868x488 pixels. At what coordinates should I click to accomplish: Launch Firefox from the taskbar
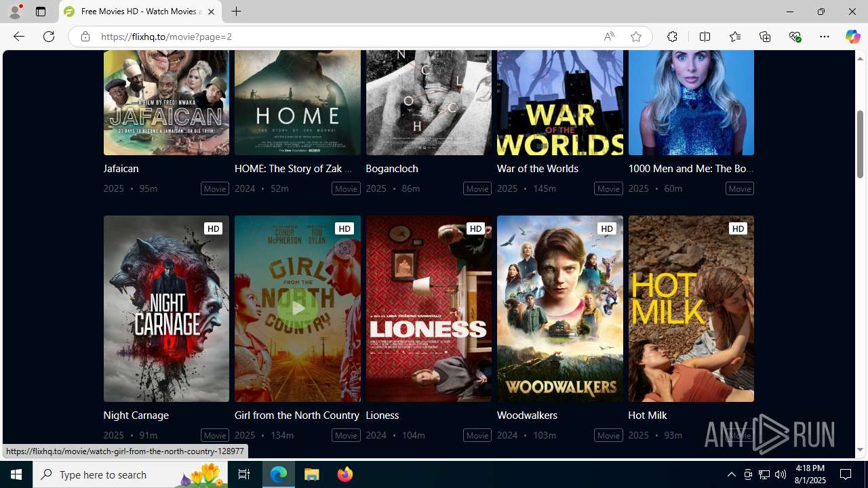point(345,474)
